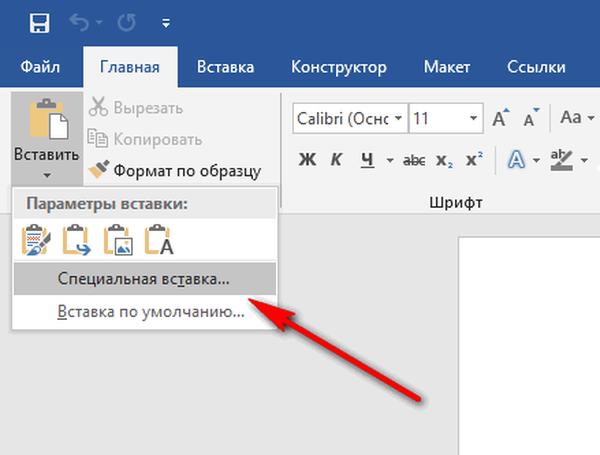This screenshot has width=600, height=455.
Task: Toggle strikethrough abc formatting
Action: pyautogui.click(x=413, y=160)
